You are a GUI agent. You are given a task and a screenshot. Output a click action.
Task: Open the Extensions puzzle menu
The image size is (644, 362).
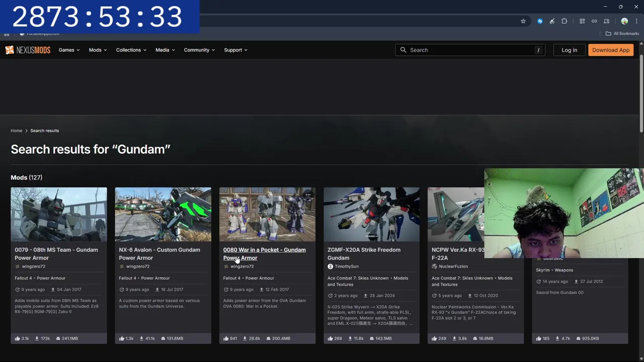pos(564,21)
